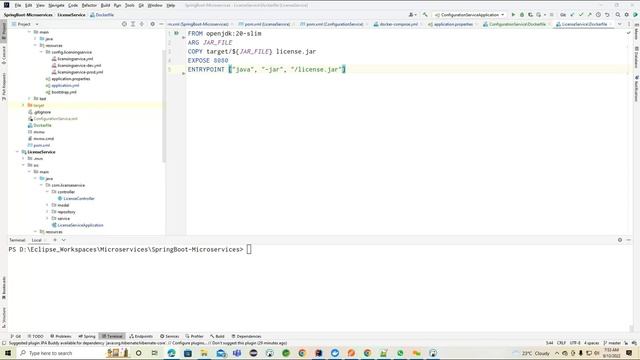This screenshot has height=360, width=640.
Task: Open Microsoft Edge from taskbar
Action: click(171, 353)
